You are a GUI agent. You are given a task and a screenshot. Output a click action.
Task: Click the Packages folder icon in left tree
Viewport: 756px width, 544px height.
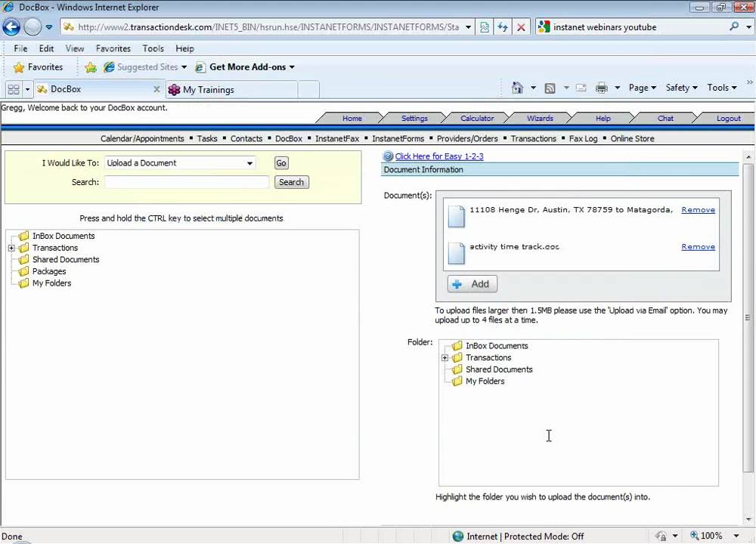(x=23, y=271)
